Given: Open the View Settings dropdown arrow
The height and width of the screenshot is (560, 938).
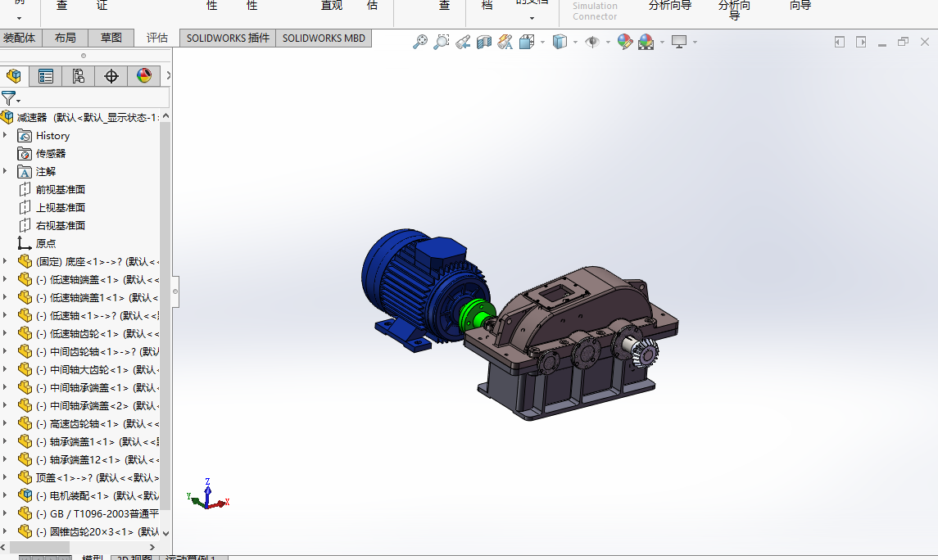Looking at the screenshot, I should pyautogui.click(x=695, y=42).
